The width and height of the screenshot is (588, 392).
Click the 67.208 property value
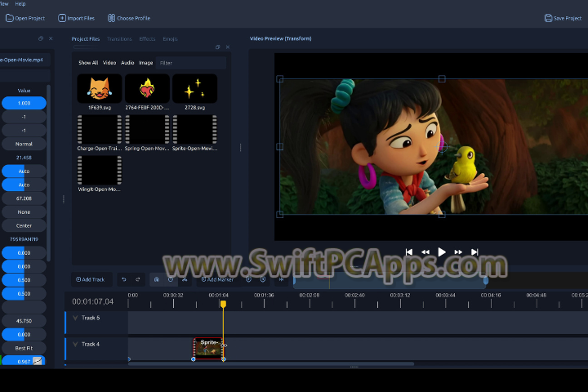[x=24, y=198]
